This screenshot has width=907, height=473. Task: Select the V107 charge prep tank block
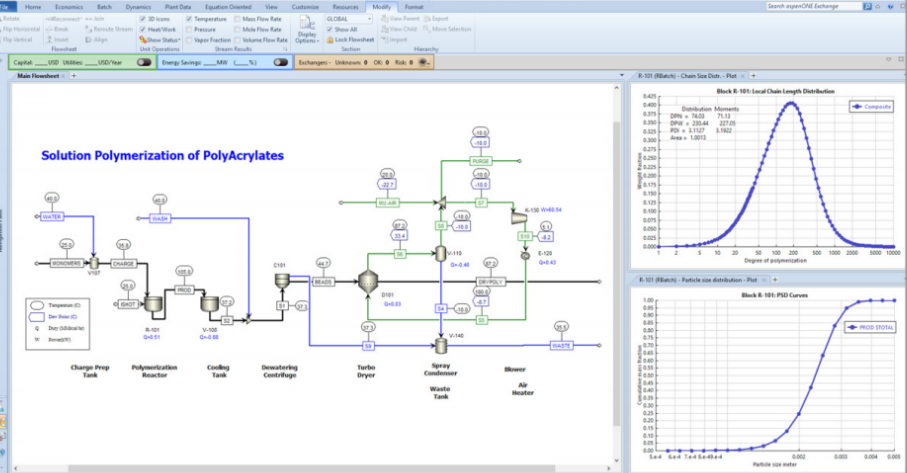pos(94,263)
